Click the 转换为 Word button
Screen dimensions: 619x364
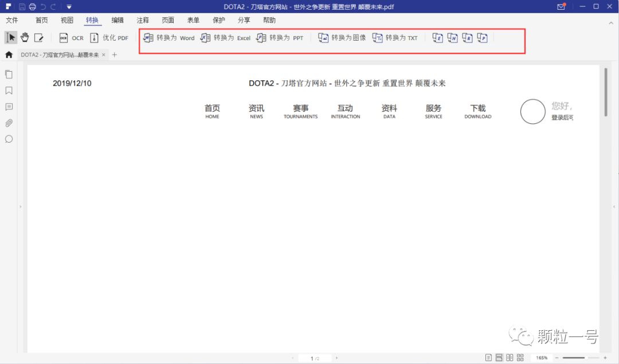click(x=167, y=37)
